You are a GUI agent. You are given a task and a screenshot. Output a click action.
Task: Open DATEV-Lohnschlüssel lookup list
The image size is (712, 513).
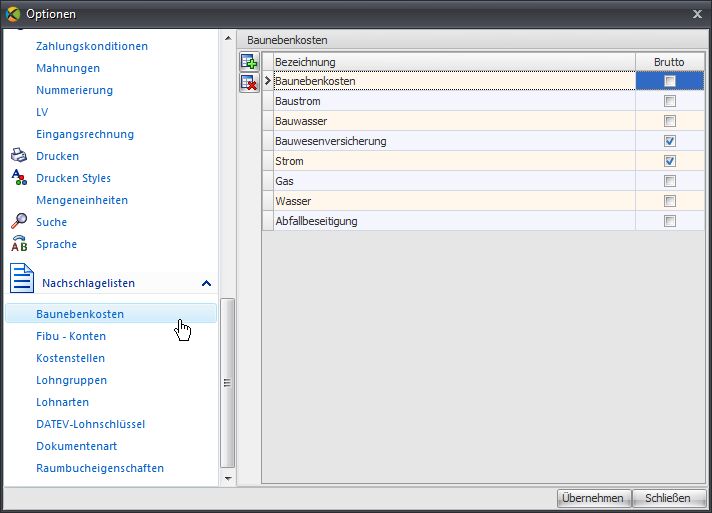pos(91,424)
